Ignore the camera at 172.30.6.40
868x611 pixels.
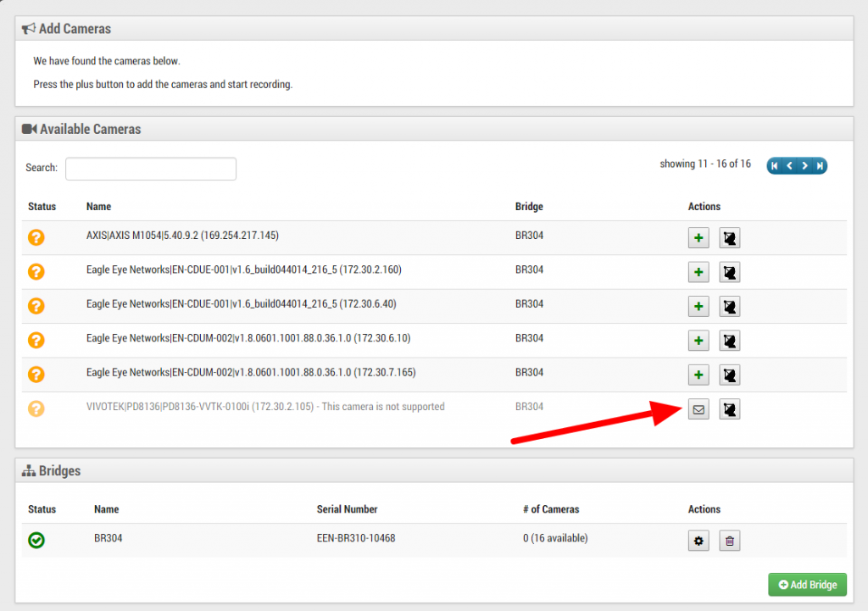(730, 307)
